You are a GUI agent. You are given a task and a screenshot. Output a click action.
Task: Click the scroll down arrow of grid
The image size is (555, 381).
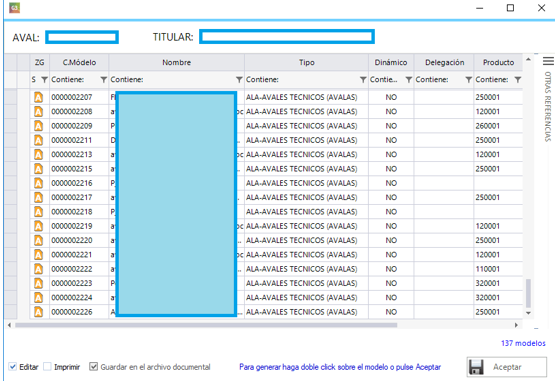pyautogui.click(x=528, y=313)
